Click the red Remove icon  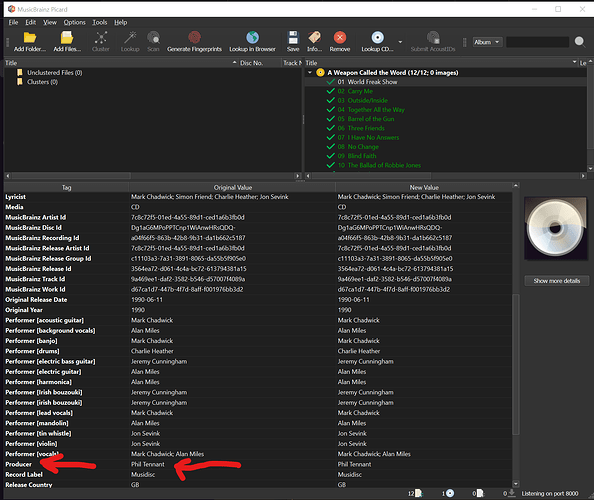click(340, 38)
